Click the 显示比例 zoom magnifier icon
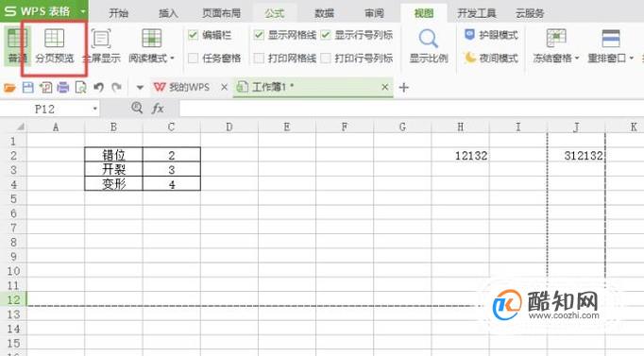Viewport: 644px width, 356px height. point(429,39)
